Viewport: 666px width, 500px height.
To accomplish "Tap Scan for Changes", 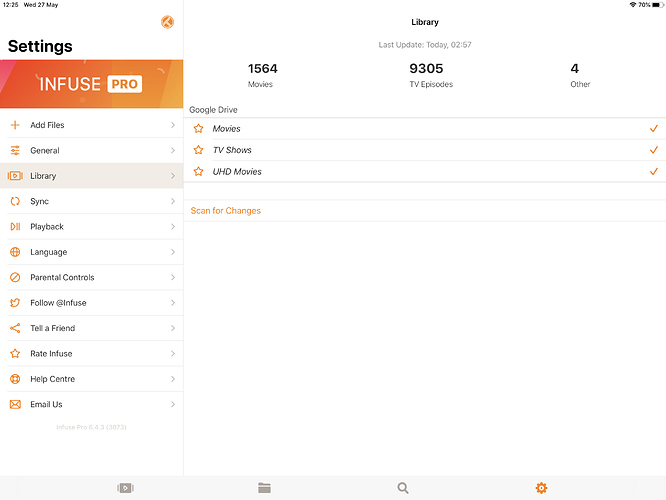I will click(x=226, y=211).
